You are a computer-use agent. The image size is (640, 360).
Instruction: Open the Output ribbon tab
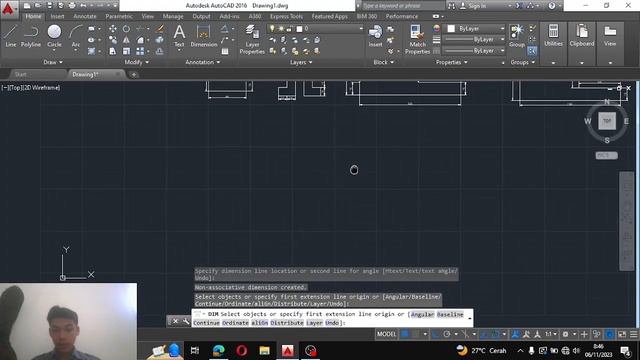(201, 16)
